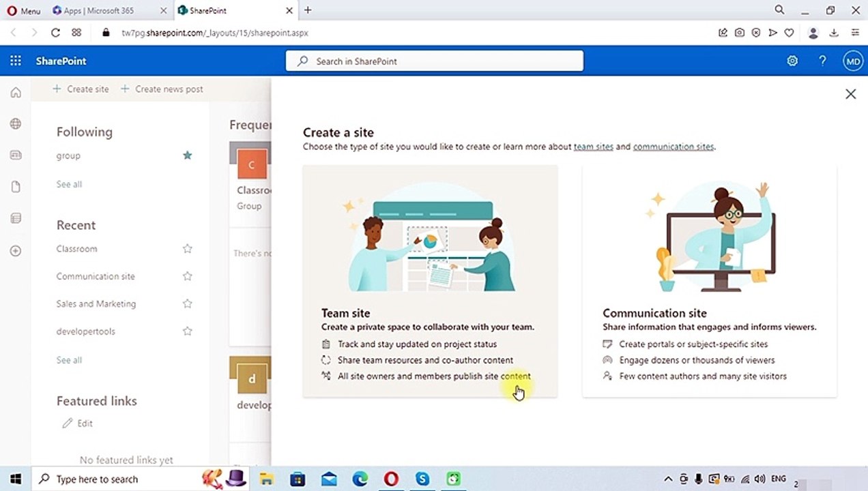Edit the Featured links
The height and width of the screenshot is (491, 868).
(78, 423)
